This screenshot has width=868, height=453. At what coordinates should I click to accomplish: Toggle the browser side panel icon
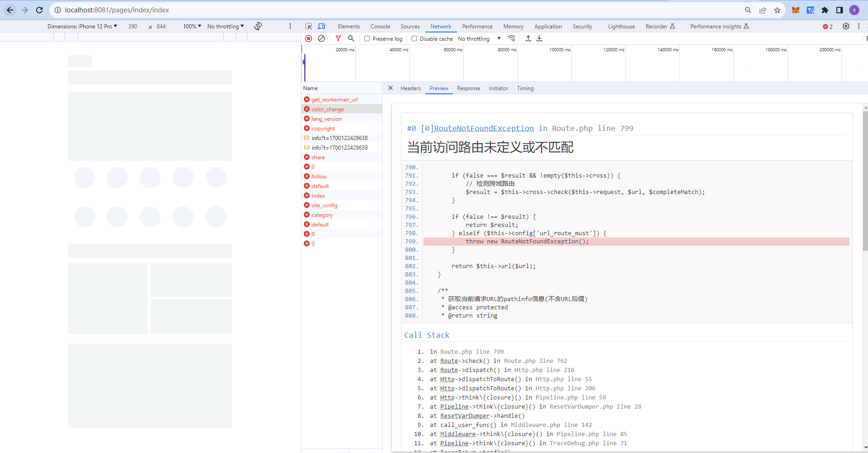(x=840, y=10)
